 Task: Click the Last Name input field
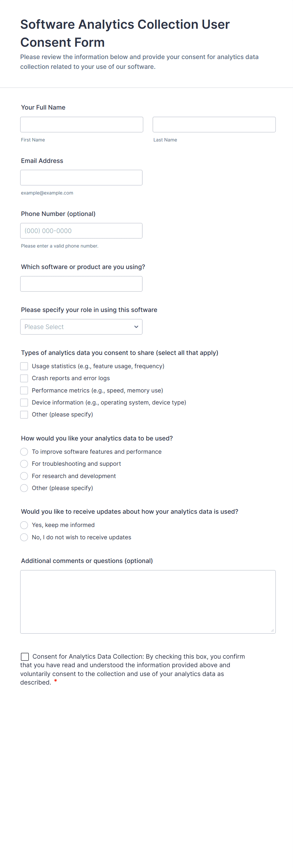click(214, 125)
